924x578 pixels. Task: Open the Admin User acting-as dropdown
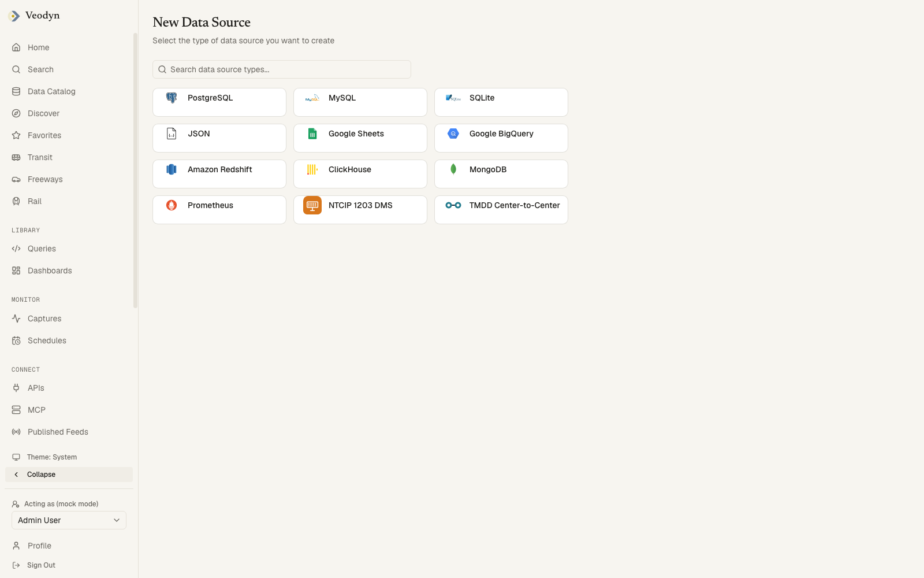click(69, 520)
